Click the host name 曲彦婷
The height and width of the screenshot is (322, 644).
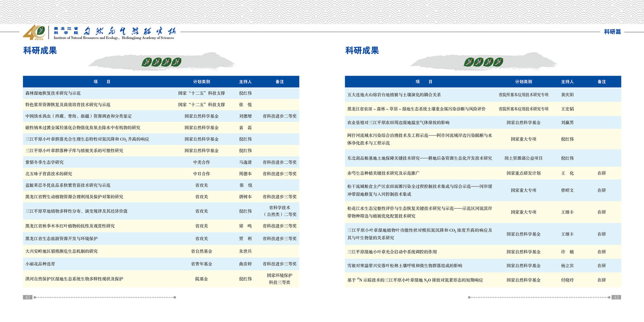pos(245,264)
